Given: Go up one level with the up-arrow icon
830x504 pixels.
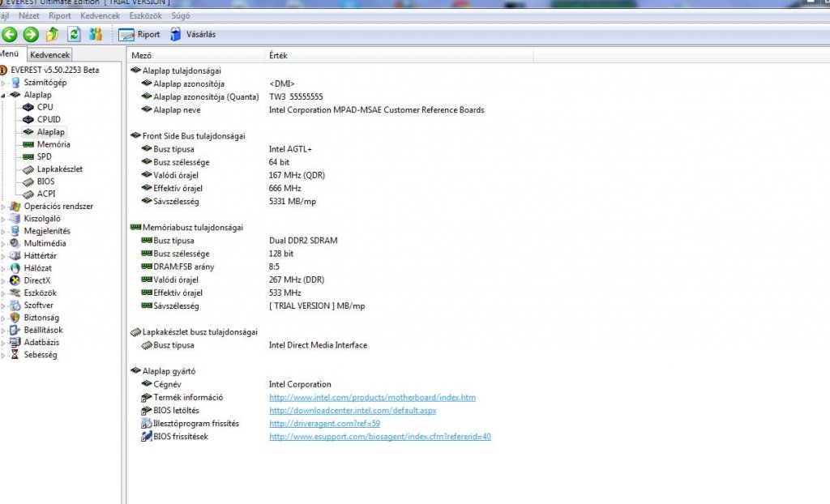Looking at the screenshot, I should (x=52, y=34).
